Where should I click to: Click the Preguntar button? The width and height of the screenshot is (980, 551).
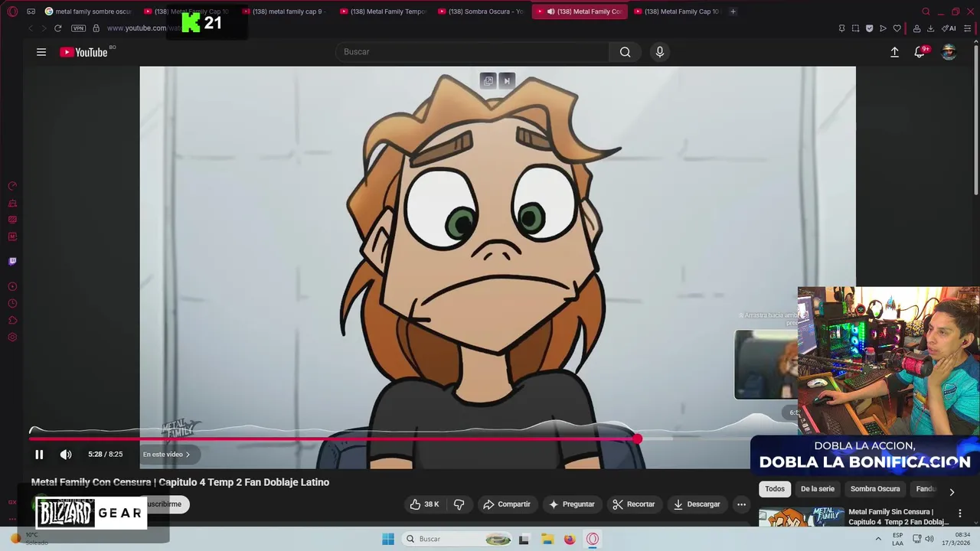pos(572,504)
